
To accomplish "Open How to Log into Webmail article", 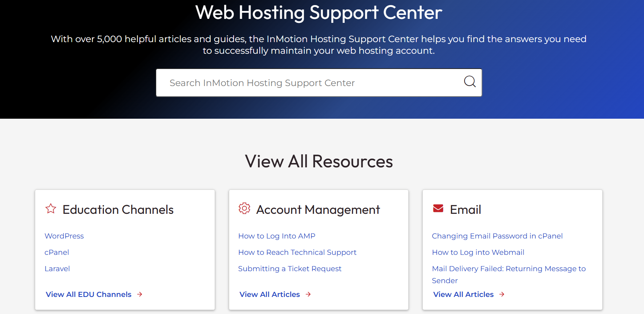I will pos(478,252).
